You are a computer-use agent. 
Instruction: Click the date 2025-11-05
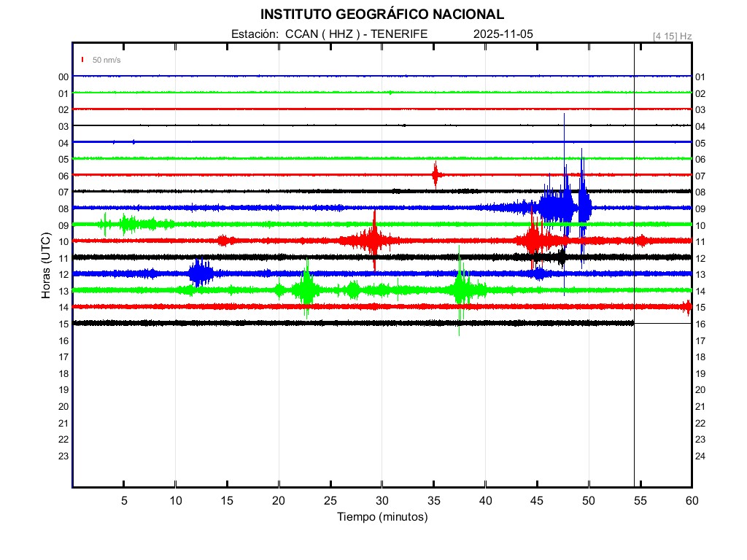click(x=504, y=34)
